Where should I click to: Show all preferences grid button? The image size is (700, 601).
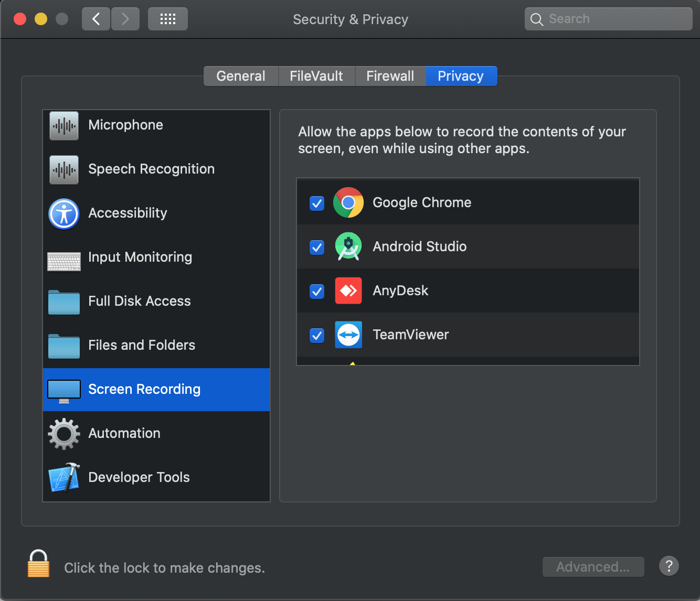[168, 19]
